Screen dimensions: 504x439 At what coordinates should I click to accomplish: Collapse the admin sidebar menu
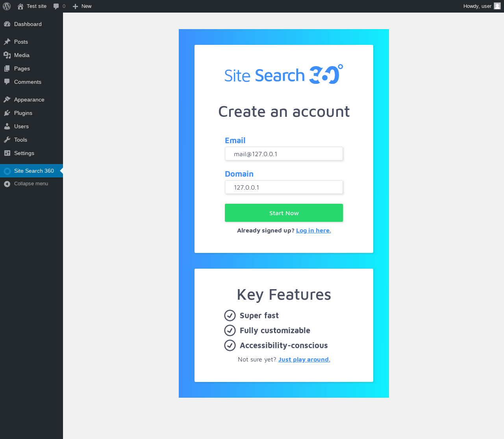tap(31, 184)
